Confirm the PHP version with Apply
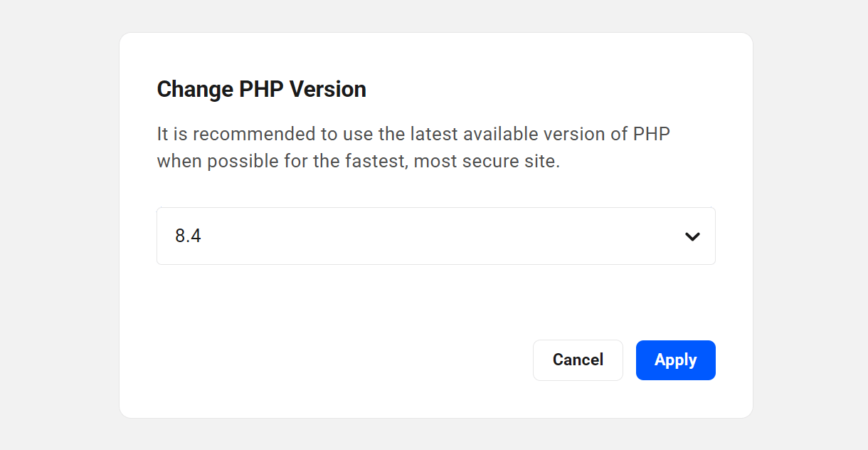This screenshot has width=868, height=450. (675, 360)
